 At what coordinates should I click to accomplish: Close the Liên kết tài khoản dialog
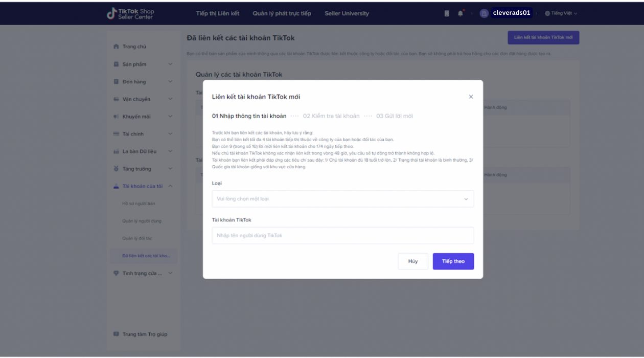(471, 97)
